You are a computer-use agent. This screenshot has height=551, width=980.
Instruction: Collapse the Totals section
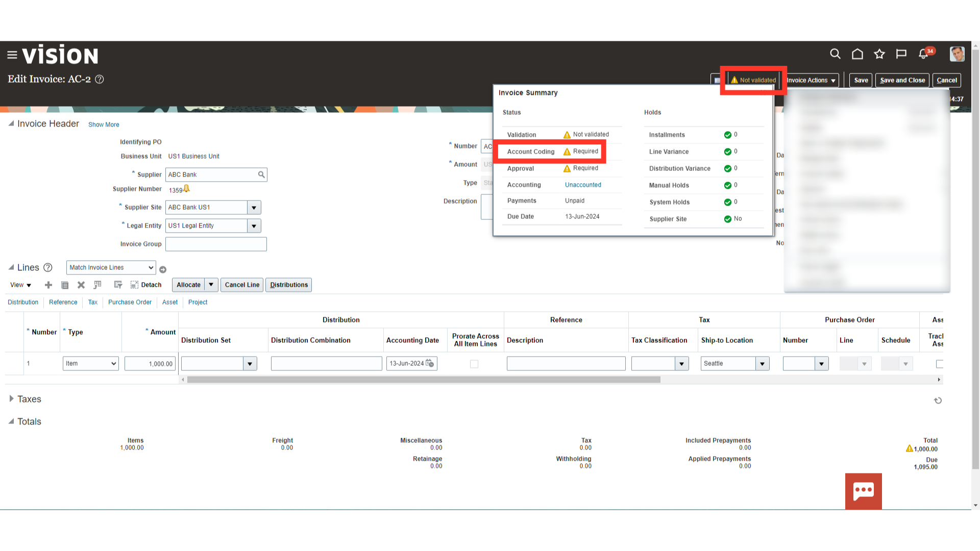click(x=11, y=421)
